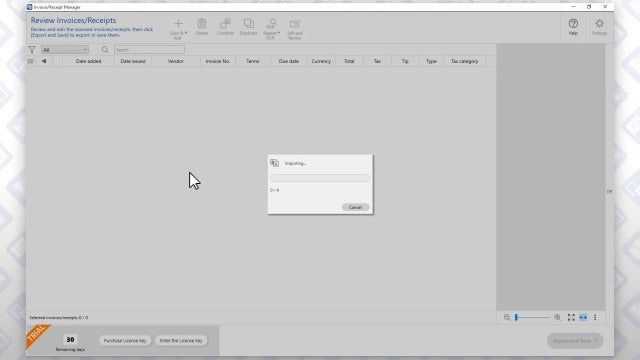Sort by Tax category column
This screenshot has width=640, height=360.
[x=464, y=61]
